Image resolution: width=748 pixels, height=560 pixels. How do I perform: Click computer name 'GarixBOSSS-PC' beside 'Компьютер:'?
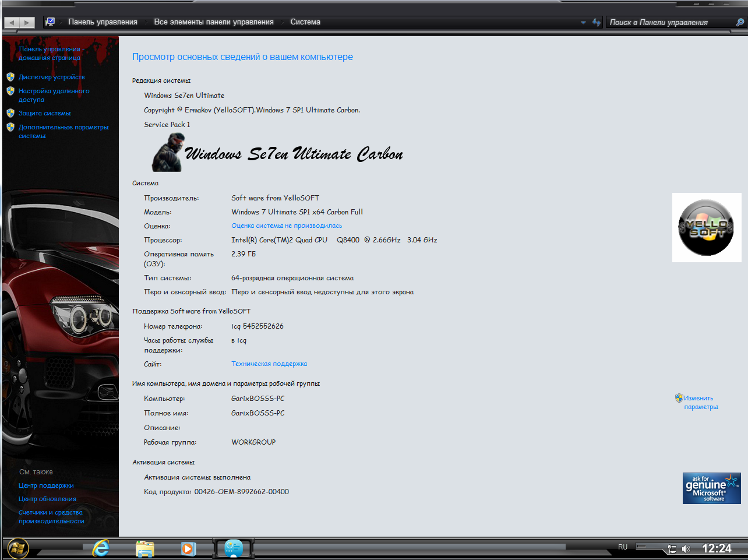(258, 399)
